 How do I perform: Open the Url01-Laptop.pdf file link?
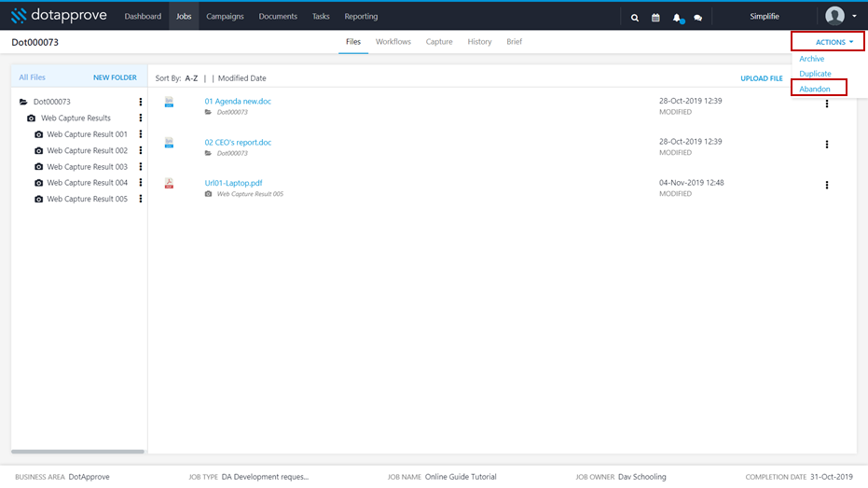pyautogui.click(x=234, y=183)
